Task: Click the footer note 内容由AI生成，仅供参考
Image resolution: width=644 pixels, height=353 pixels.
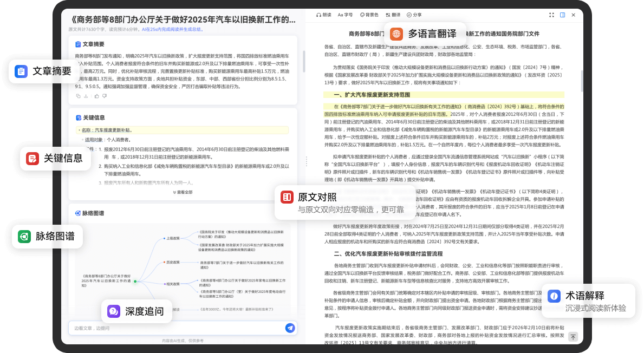Action: coord(183,341)
